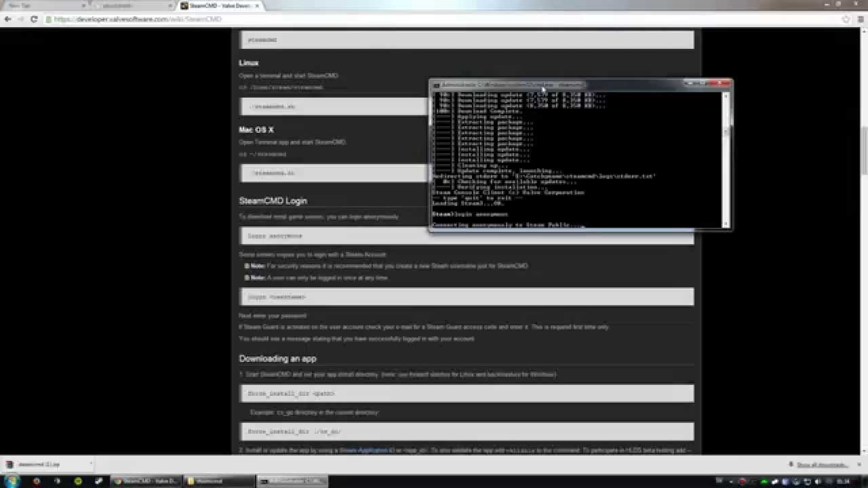Click the Linux heading

click(248, 63)
